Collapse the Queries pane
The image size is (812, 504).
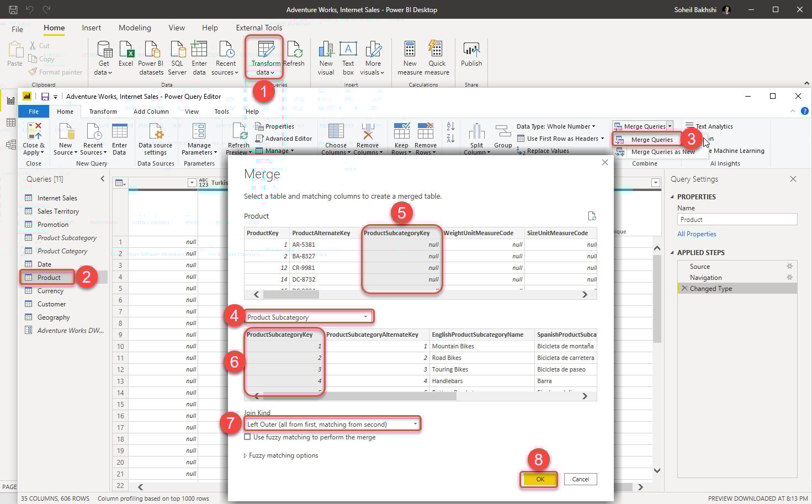[102, 179]
